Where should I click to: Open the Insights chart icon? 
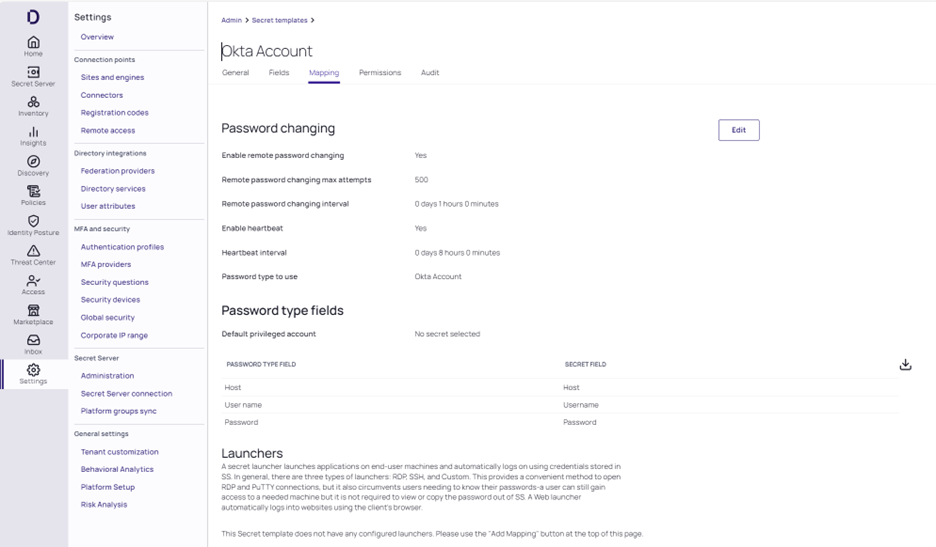point(33,133)
